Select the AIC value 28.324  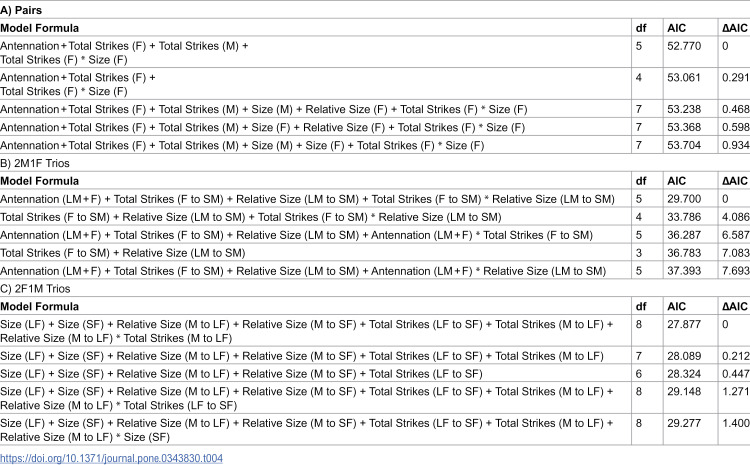coord(684,374)
